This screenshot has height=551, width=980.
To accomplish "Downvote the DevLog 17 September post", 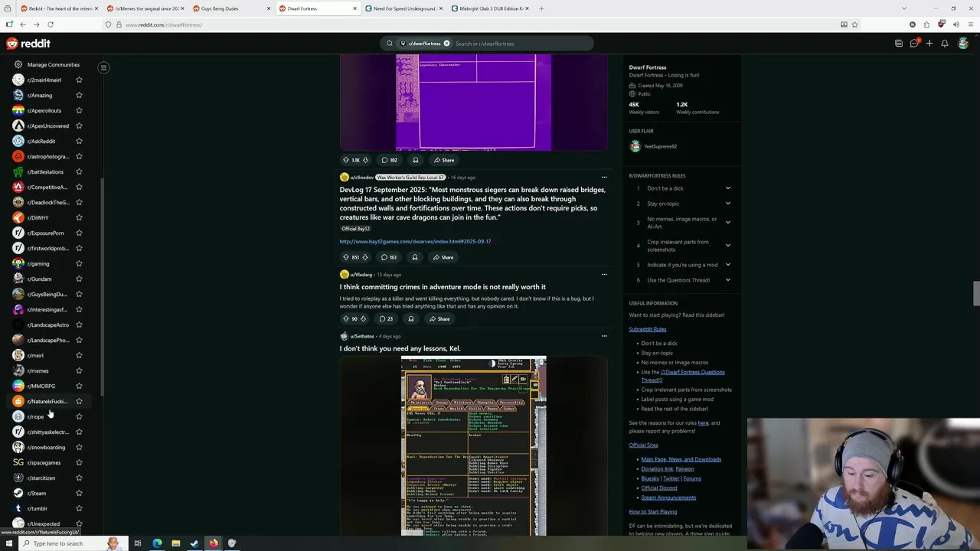I will [364, 257].
